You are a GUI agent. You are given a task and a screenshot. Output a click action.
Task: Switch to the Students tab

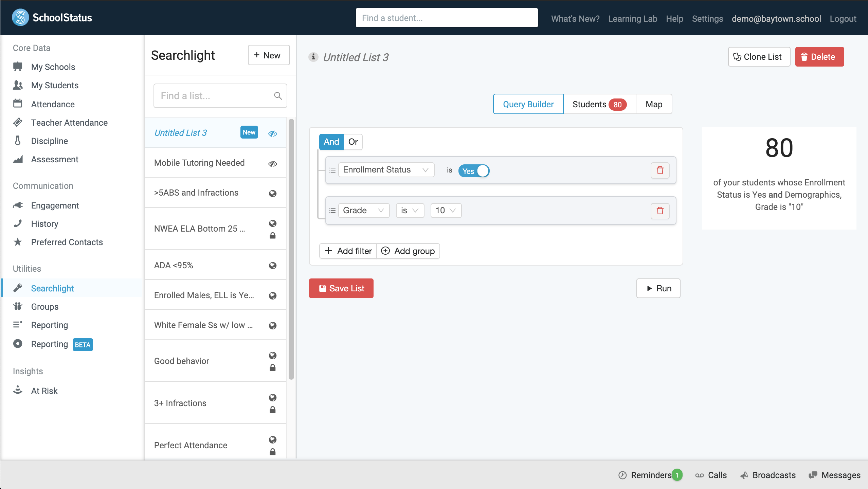click(x=599, y=104)
